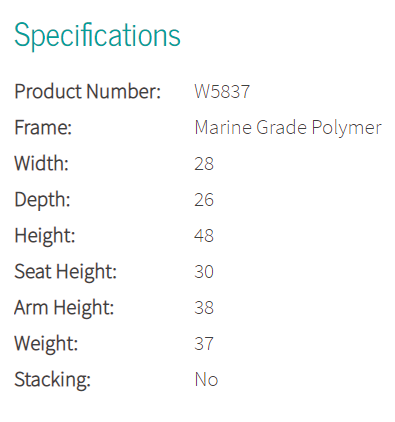The height and width of the screenshot is (422, 395).
Task: Click the Weight value 37
Action: pos(204,344)
